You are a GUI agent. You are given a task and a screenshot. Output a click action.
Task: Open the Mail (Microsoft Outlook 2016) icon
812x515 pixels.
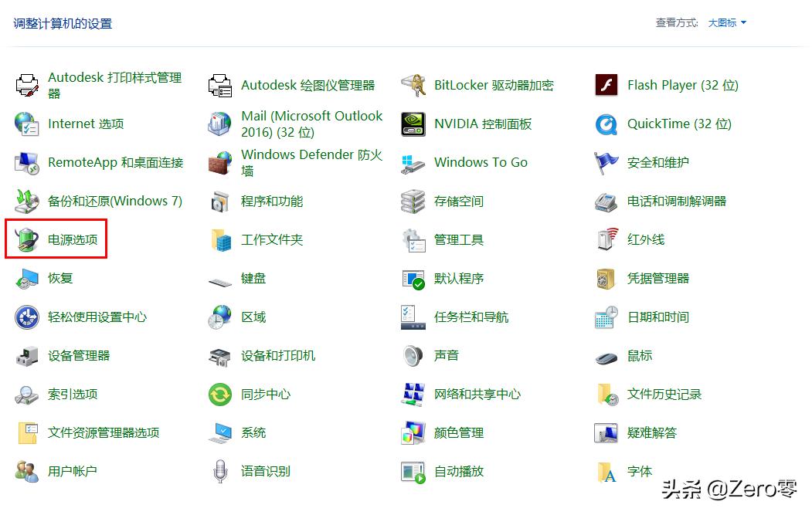pyautogui.click(x=220, y=124)
